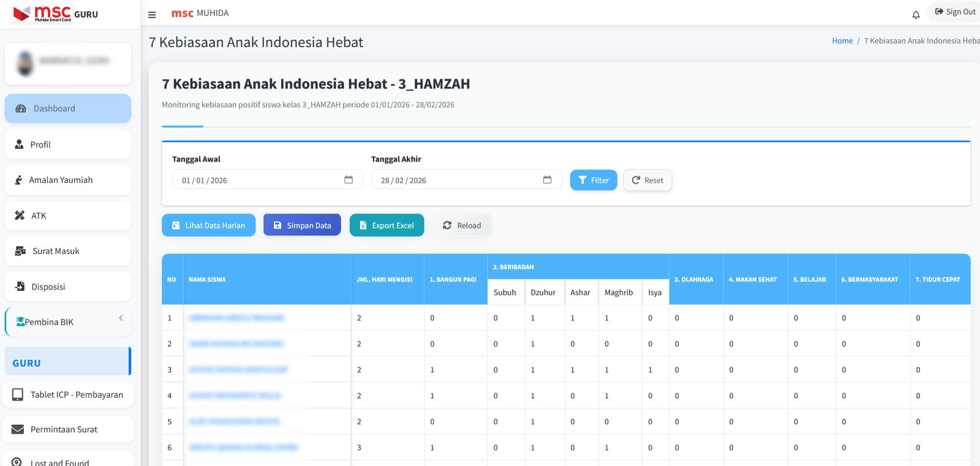Screen dimensions: 980x466
Task: Click the Bangun Pagi value 1 in row 4
Action: pyautogui.click(x=432, y=396)
